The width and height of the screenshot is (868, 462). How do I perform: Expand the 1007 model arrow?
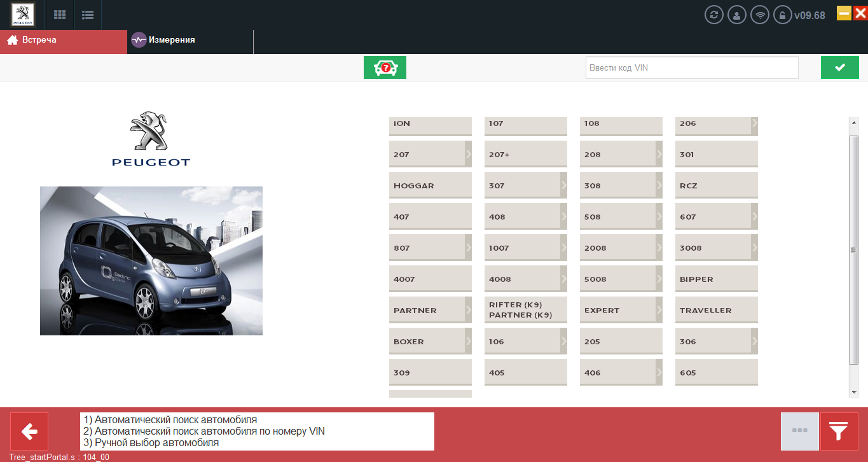click(x=564, y=247)
